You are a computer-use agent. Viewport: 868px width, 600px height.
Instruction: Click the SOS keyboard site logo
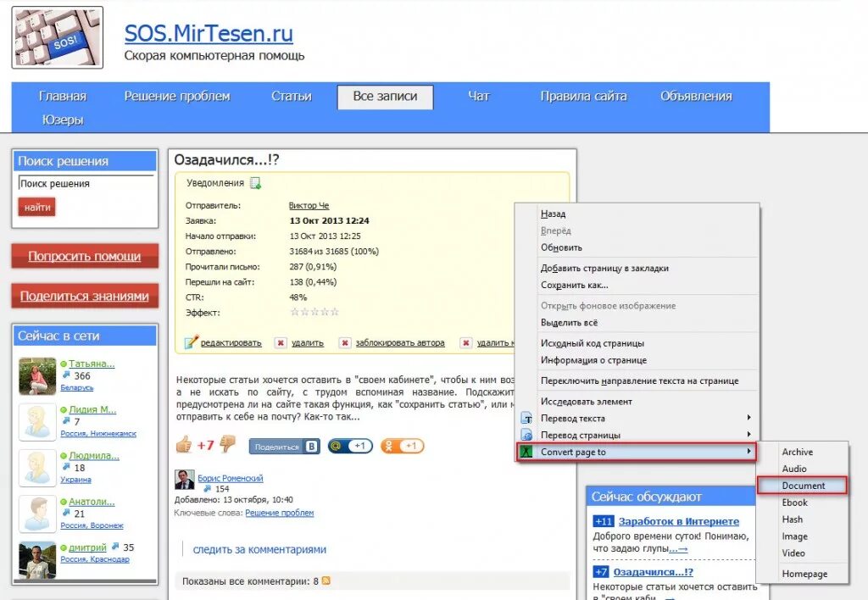tap(57, 37)
